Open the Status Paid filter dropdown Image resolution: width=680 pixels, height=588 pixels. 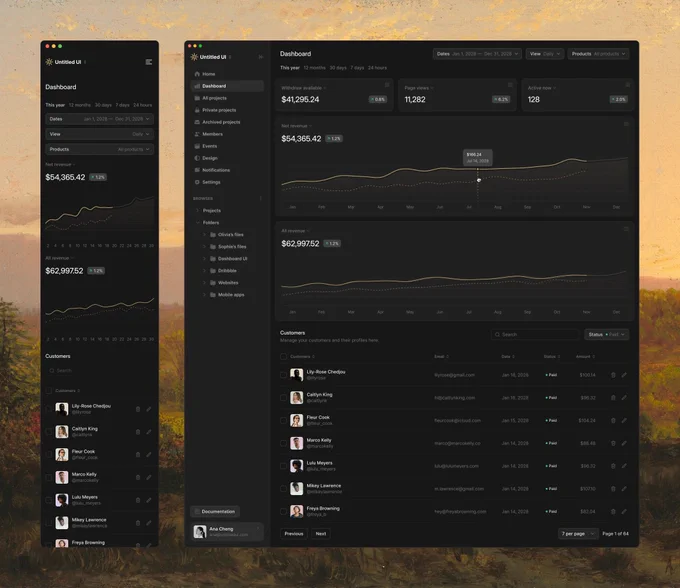(606, 334)
